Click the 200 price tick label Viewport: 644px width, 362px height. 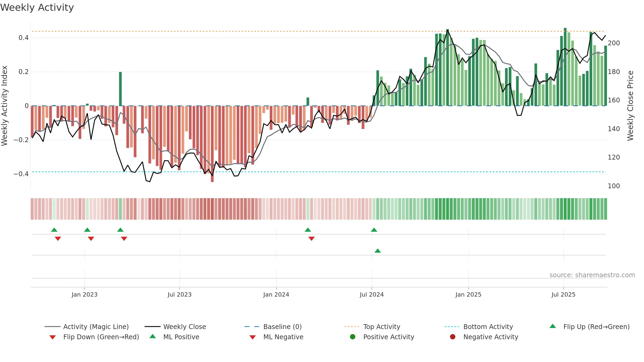click(x=614, y=43)
